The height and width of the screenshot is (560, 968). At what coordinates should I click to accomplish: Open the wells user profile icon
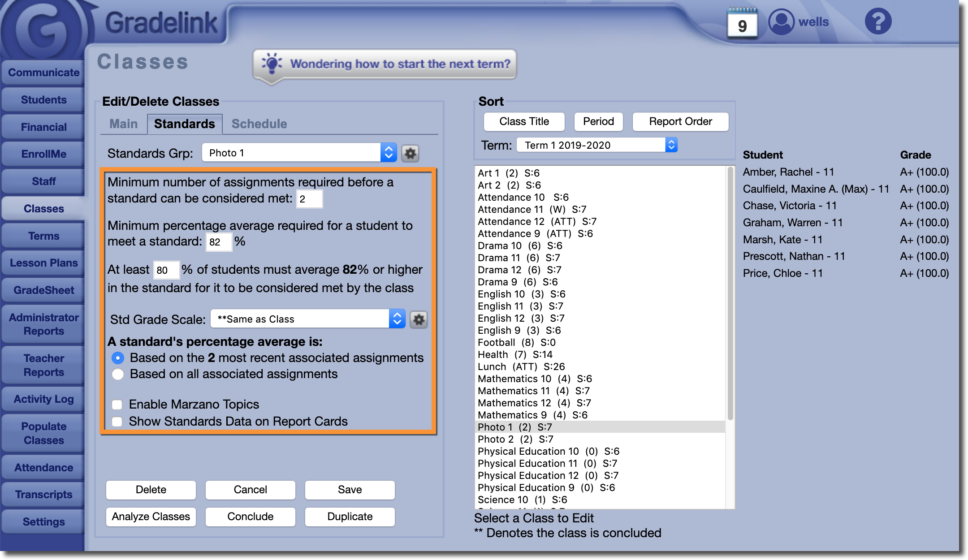tap(781, 22)
